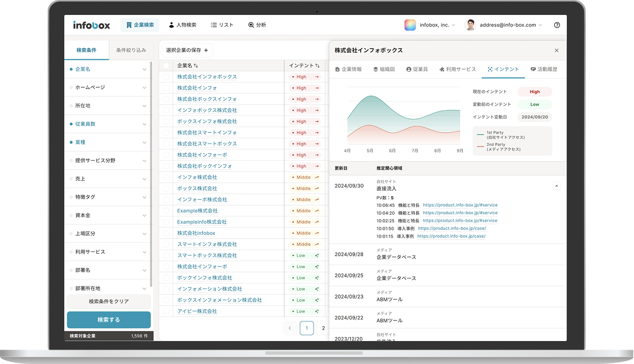Close the 株式会社インフォボックス detail panel

coord(556,51)
